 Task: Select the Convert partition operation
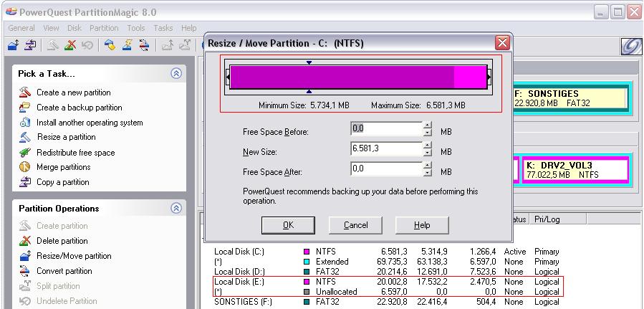[x=64, y=271]
